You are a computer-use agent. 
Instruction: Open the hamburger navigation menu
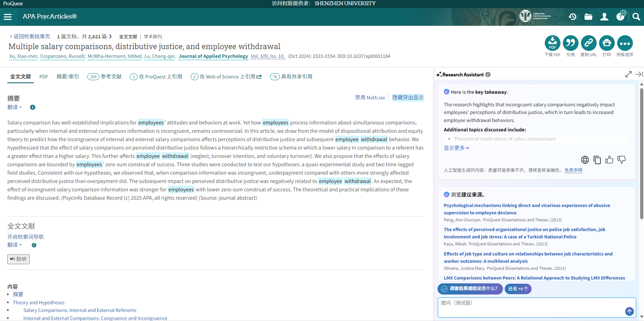[x=8, y=17]
